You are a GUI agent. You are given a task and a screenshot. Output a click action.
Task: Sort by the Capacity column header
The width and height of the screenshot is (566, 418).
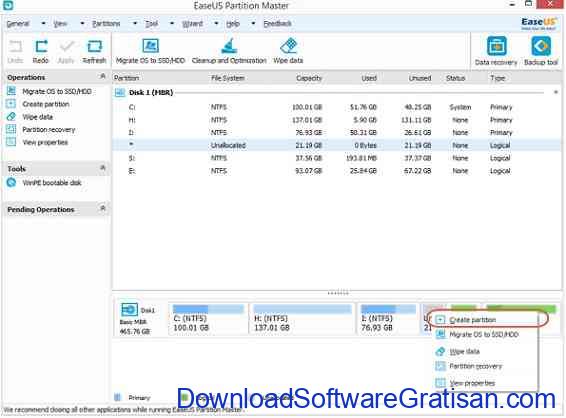coord(309,78)
